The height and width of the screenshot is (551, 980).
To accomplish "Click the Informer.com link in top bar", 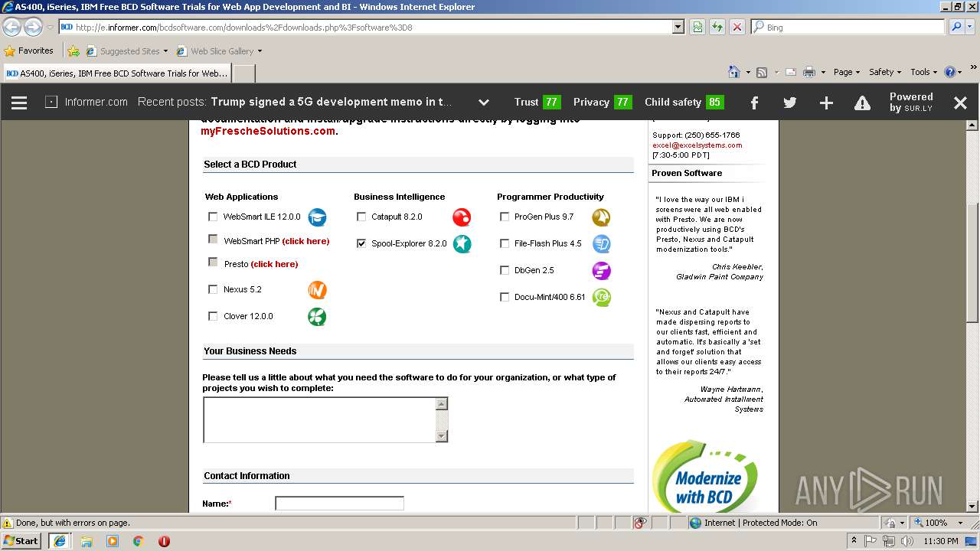I will tap(96, 102).
